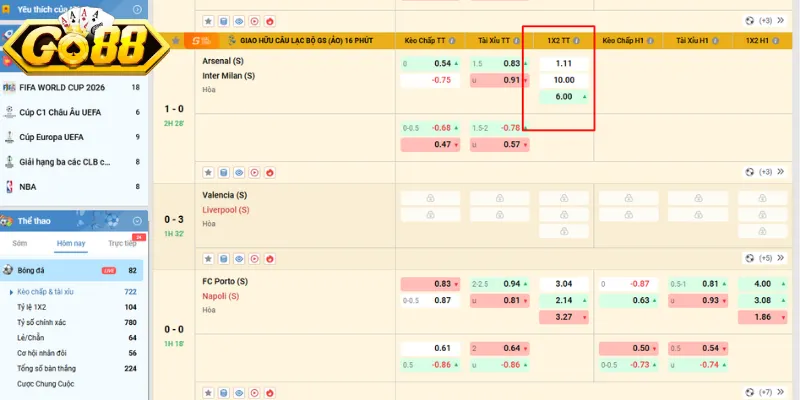Click the flame icon under Valencia match

pos(270,257)
